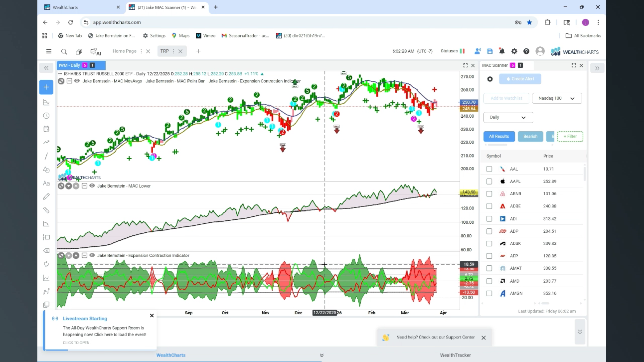Viewport: 644px width, 362px height.
Task: Switch to the Home Page tab
Action: (x=124, y=51)
